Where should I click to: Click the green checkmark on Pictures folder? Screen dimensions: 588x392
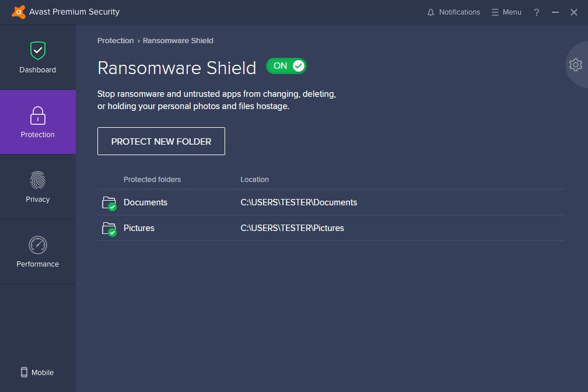click(112, 232)
